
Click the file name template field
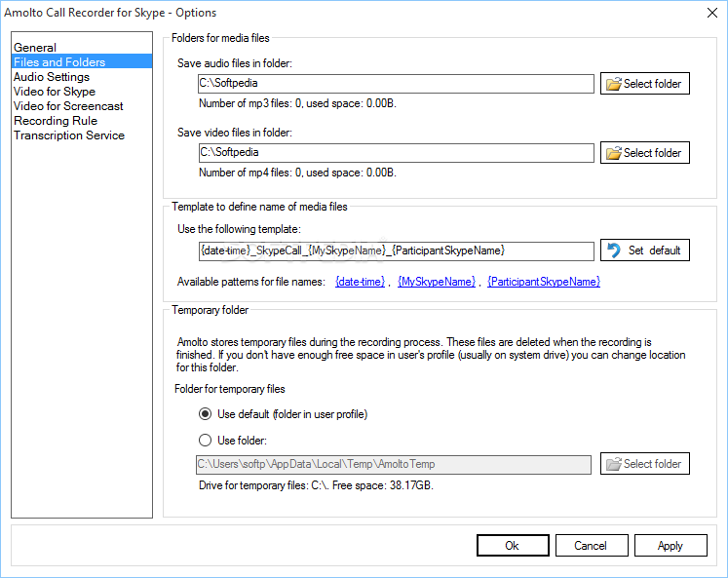click(396, 250)
